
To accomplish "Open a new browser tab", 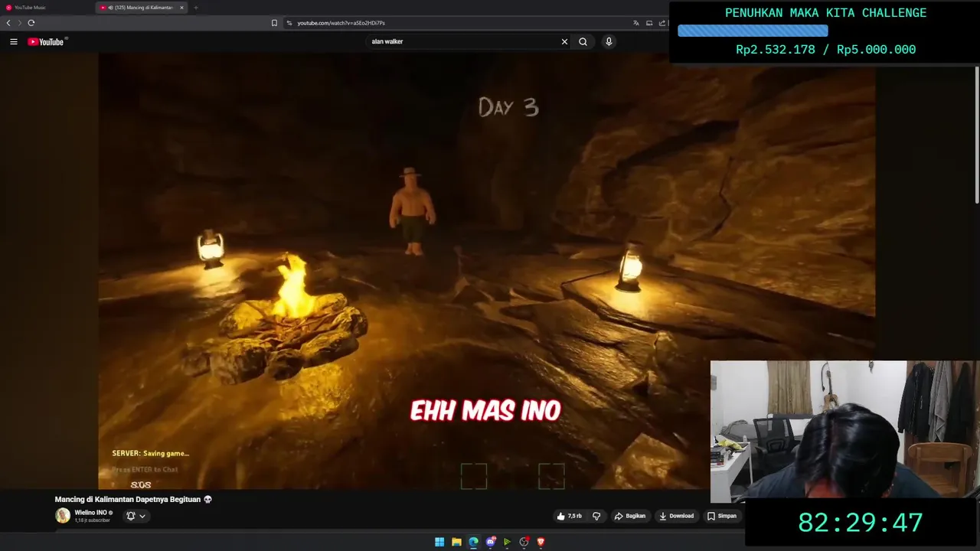I will [195, 8].
